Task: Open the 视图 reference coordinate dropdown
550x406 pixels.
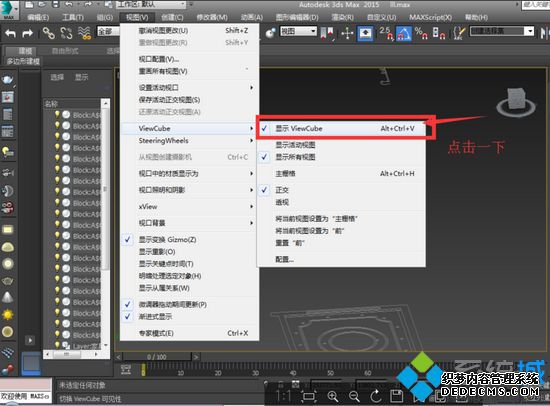Action: tap(298, 32)
